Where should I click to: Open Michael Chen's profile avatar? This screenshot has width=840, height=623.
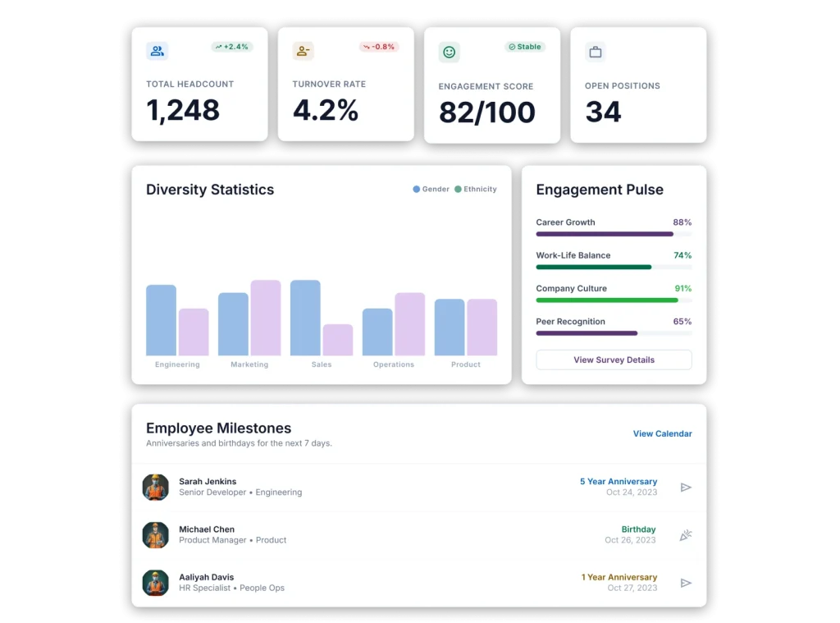tap(155, 535)
